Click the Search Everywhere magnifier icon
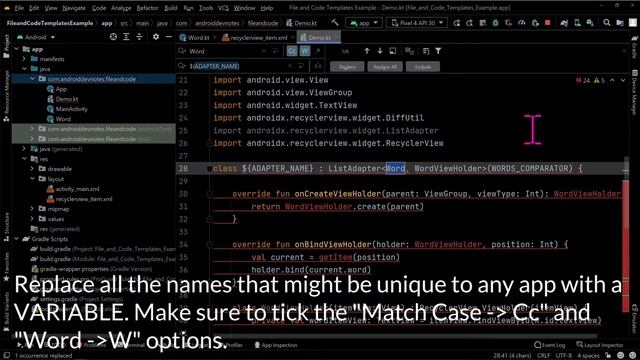The image size is (640, 360). click(x=607, y=23)
